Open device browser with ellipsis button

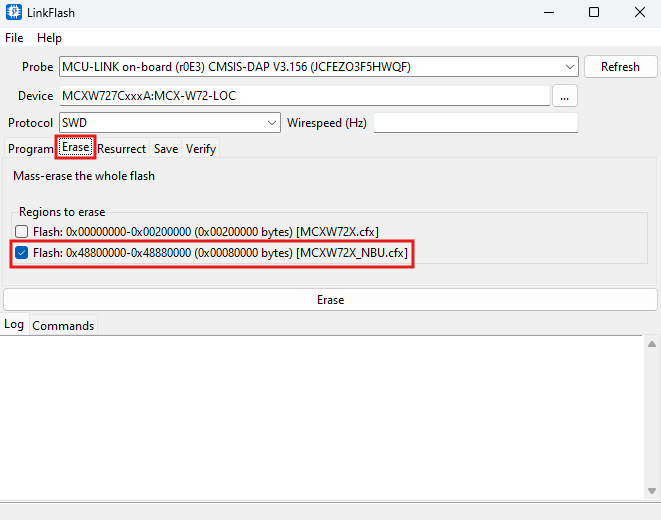[565, 96]
